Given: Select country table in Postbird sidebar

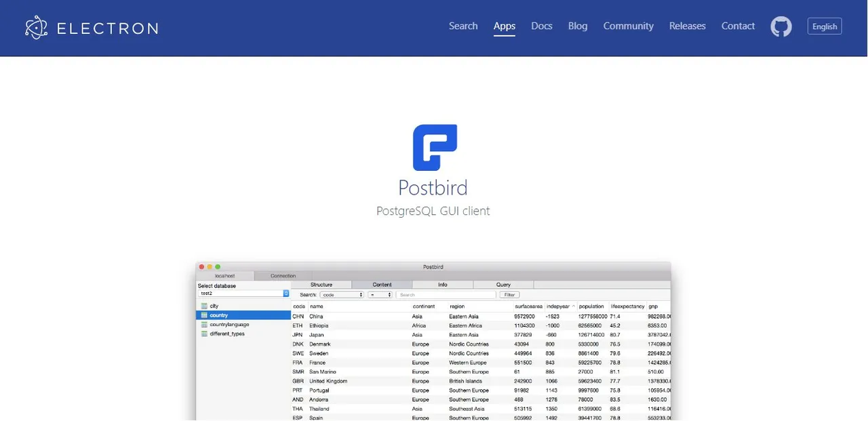Looking at the screenshot, I should [x=243, y=315].
